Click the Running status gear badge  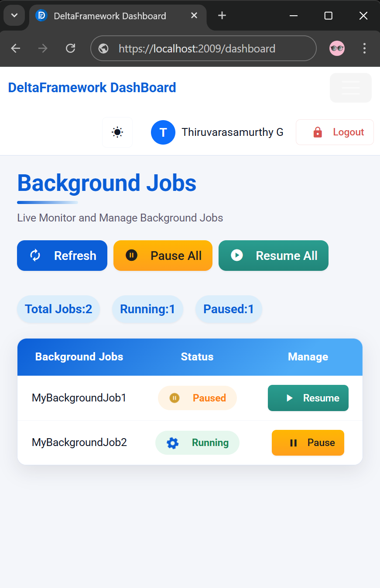click(x=197, y=443)
